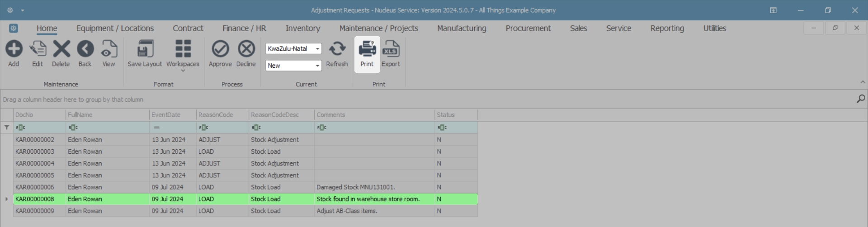Image resolution: width=868 pixels, height=227 pixels.
Task: Collapse the ribbon with the chevron
Action: point(863,82)
